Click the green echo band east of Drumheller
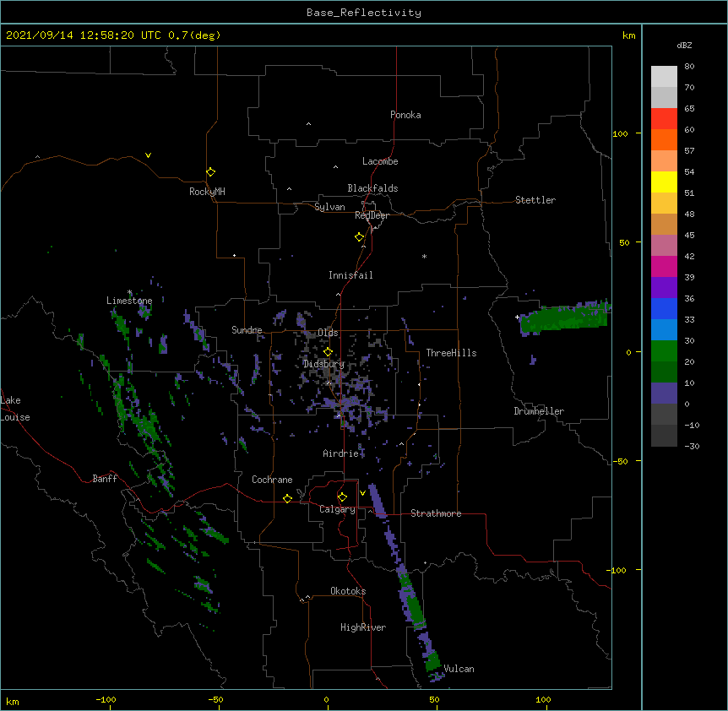This screenshot has width=728, height=711. point(564,318)
